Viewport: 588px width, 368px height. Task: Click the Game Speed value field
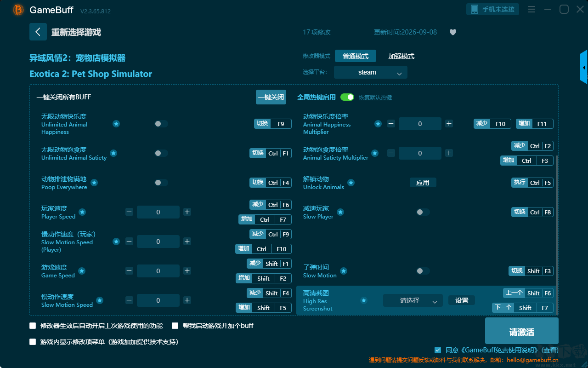coord(158,271)
